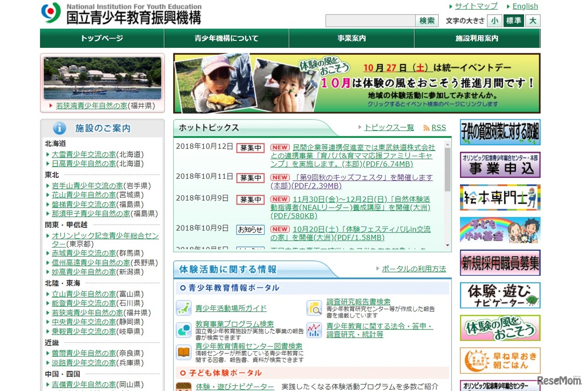
Task: Open the 施設利用案内 menu
Action: click(477, 39)
